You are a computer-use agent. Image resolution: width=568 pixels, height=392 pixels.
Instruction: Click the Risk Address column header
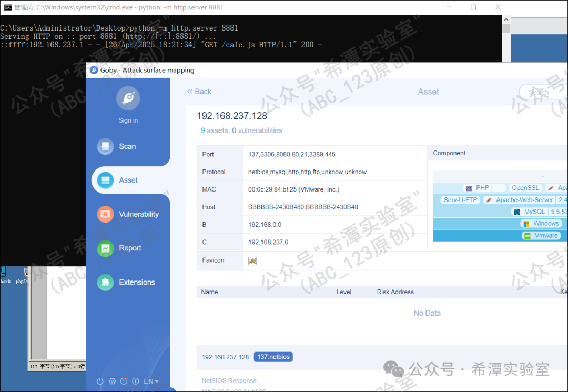pos(395,292)
